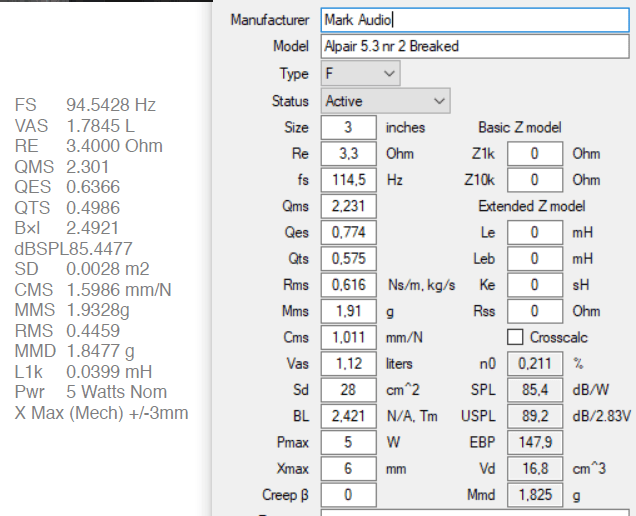Click the Sd input showing 28
The width and height of the screenshot is (636, 516).
[348, 390]
